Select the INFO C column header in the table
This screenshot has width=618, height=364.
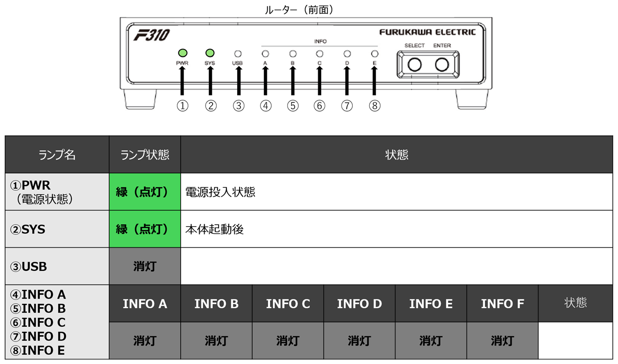click(x=288, y=304)
